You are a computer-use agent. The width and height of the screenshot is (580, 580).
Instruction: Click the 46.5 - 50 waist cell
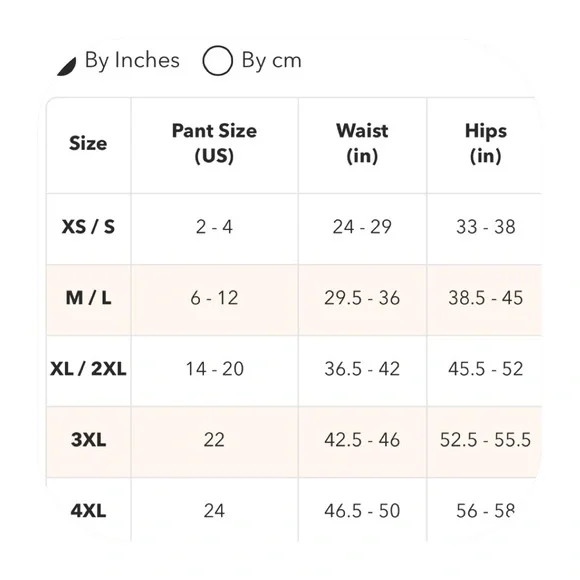coord(362,511)
